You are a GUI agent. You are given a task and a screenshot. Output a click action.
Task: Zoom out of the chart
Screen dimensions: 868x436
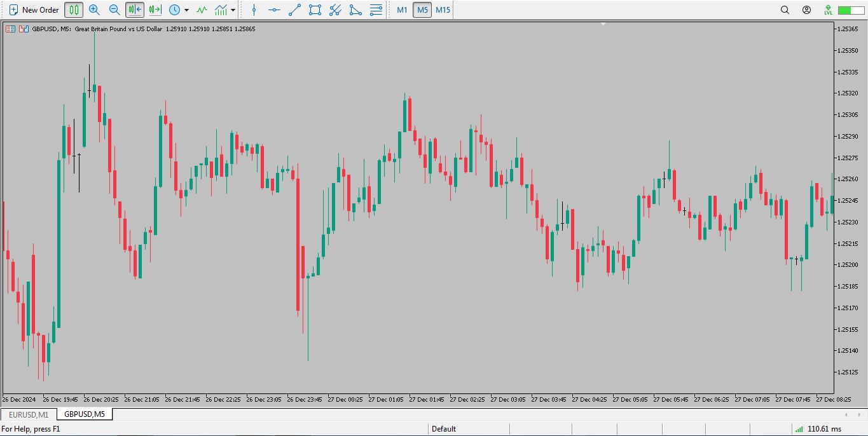(114, 10)
